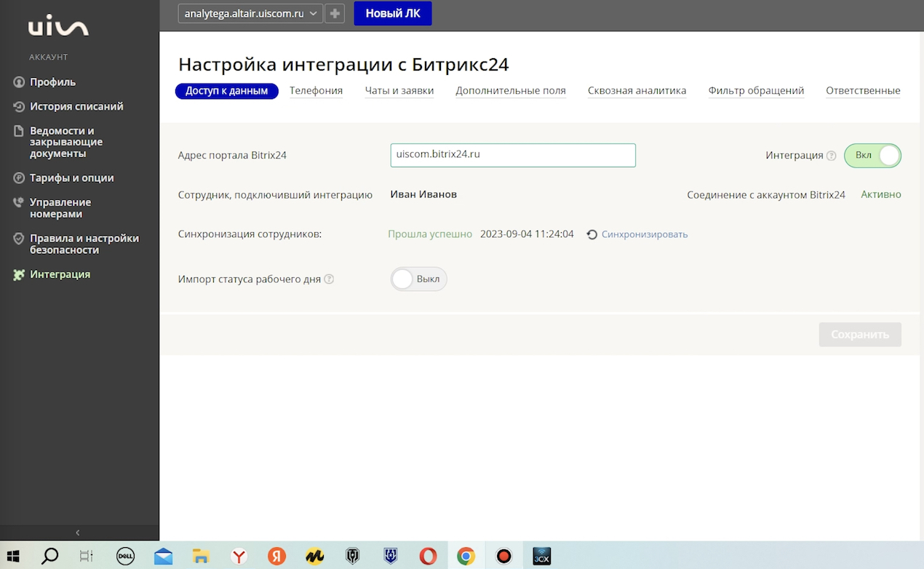Viewport: 924px width, 569px height.
Task: Click the Синхронизировать link
Action: coord(644,234)
